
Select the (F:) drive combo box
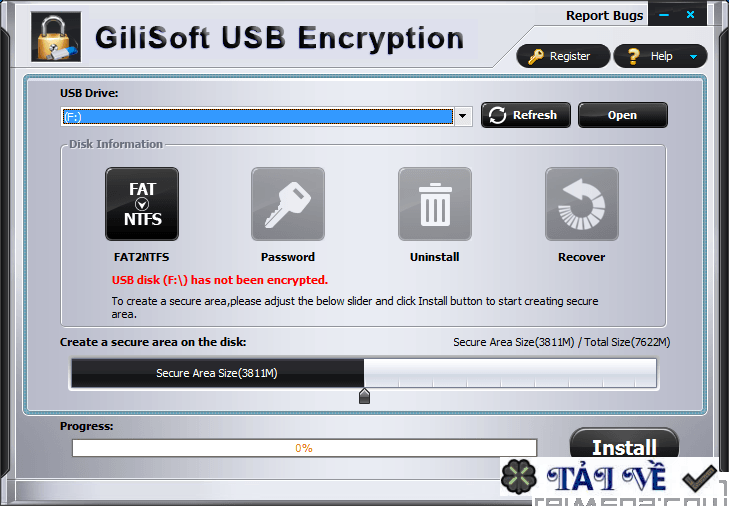266,116
